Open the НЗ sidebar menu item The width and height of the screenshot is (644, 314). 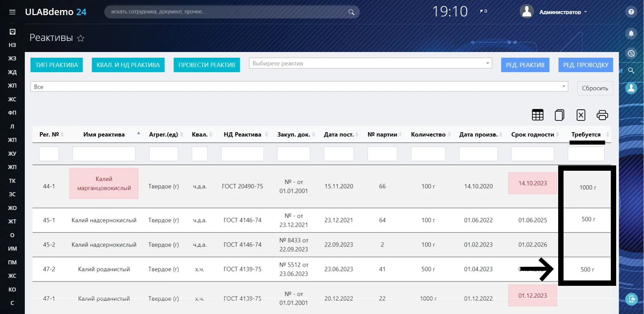pos(12,45)
